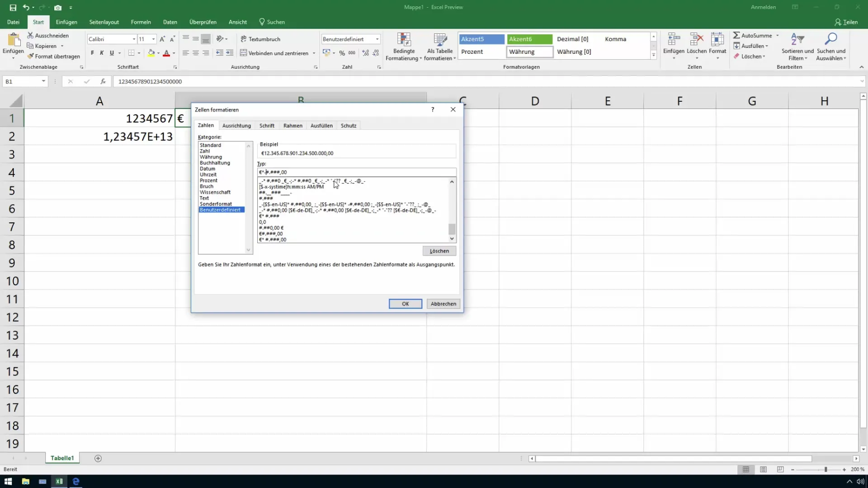The image size is (868, 488).
Task: Click the fill color bucket icon
Action: [x=151, y=53]
